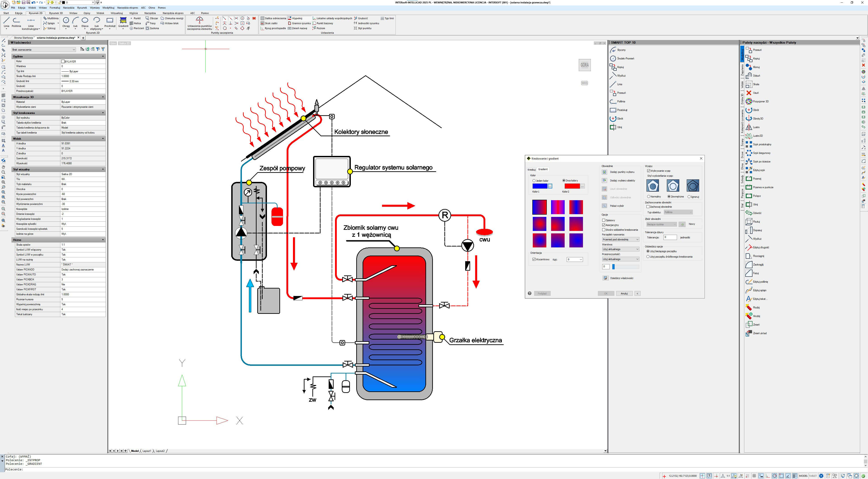The height and width of the screenshot is (479, 868).
Task: Switch to Kreskuj tab in dialog
Action: [531, 169]
